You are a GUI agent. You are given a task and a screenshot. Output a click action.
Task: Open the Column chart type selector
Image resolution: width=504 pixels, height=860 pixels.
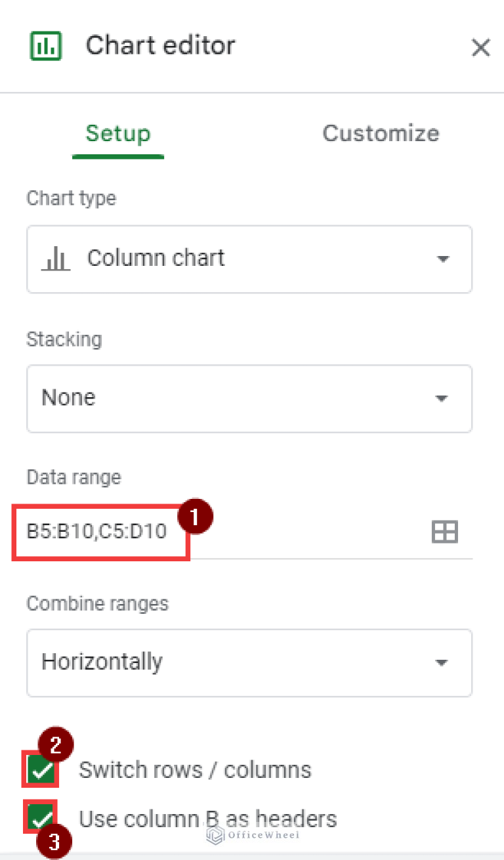point(249,259)
